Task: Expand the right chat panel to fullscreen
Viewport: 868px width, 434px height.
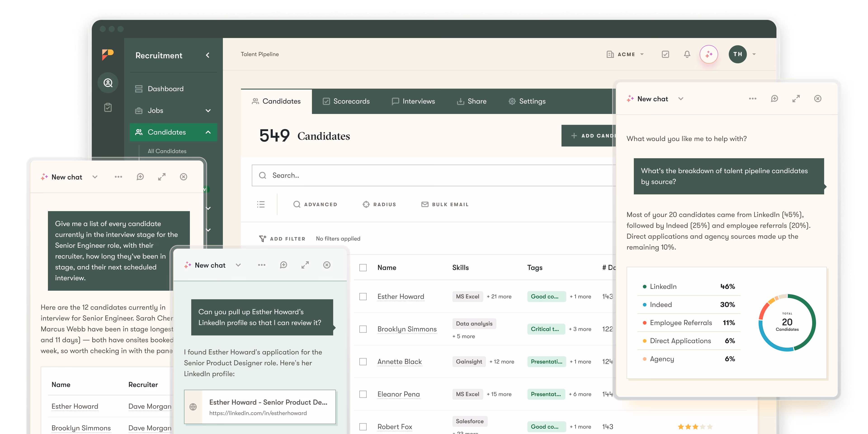Action: click(796, 99)
